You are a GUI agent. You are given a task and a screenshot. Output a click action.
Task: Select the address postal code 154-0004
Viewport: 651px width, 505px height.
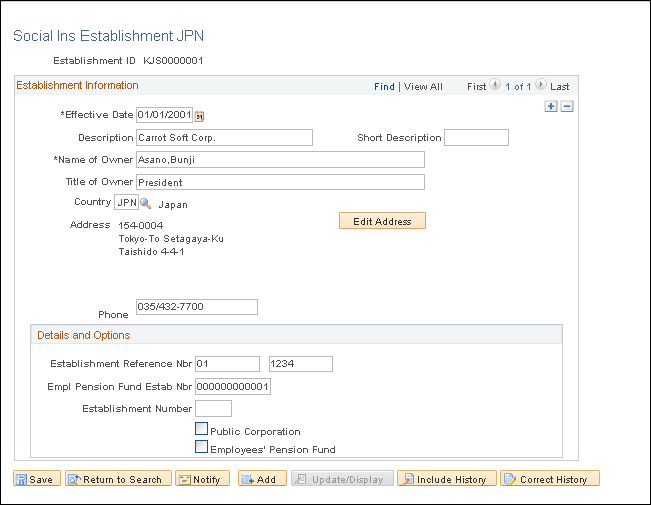pyautogui.click(x=141, y=226)
